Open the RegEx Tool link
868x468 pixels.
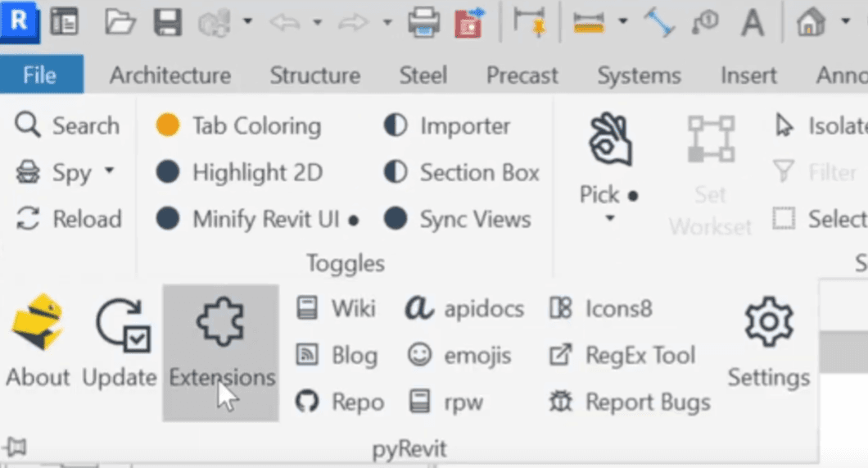[622, 355]
